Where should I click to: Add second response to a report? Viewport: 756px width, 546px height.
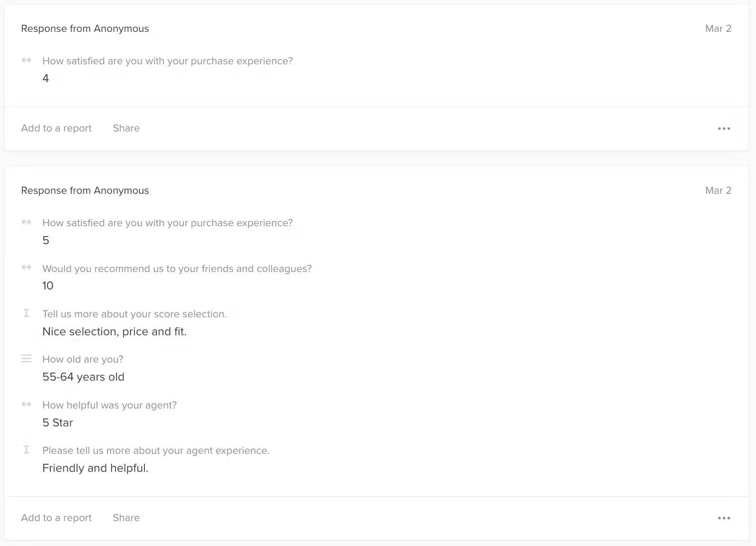(56, 518)
